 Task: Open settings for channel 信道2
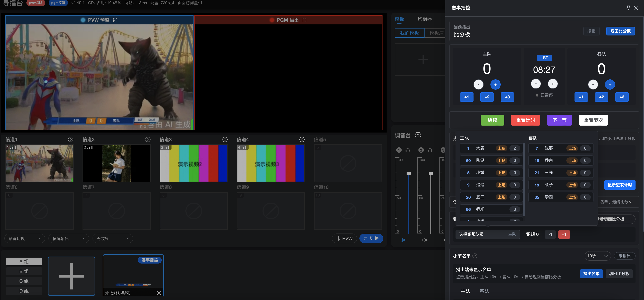(148, 139)
